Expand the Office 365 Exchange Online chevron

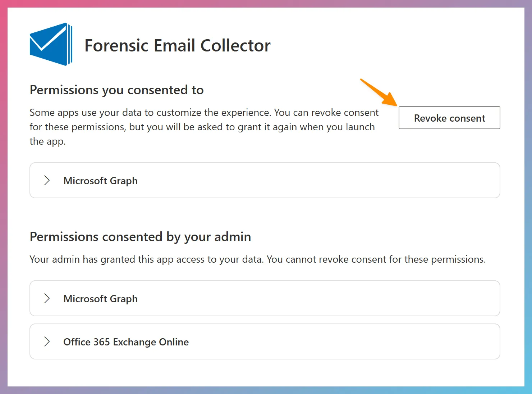[x=47, y=341]
